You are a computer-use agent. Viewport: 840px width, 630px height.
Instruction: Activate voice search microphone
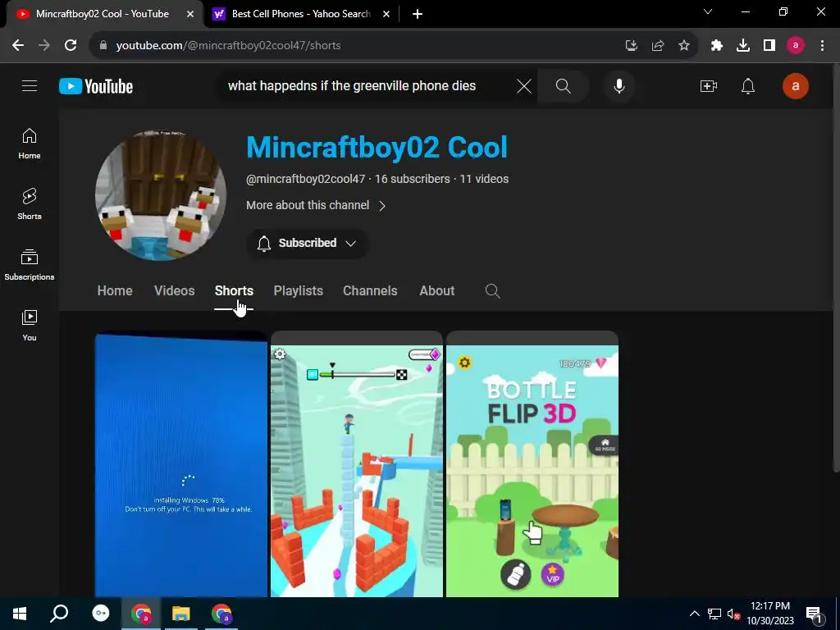(x=619, y=85)
